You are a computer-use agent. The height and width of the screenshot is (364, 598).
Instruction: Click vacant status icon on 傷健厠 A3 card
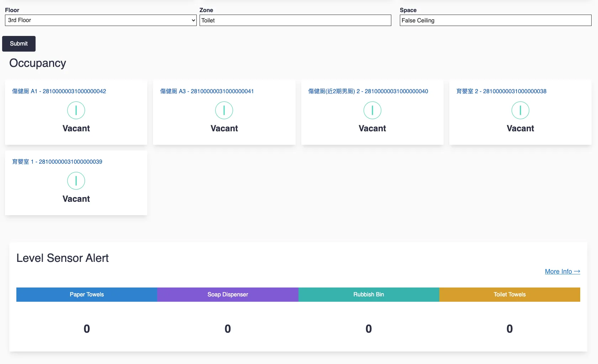[x=224, y=110]
